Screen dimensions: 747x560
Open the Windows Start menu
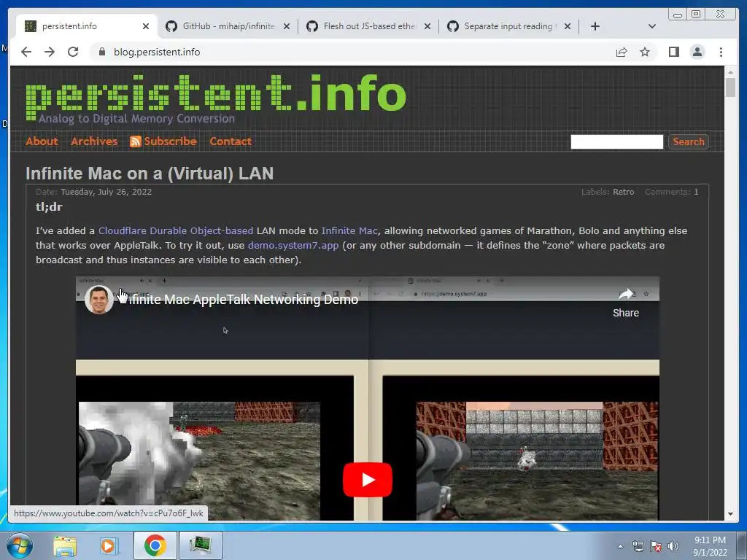(x=18, y=545)
